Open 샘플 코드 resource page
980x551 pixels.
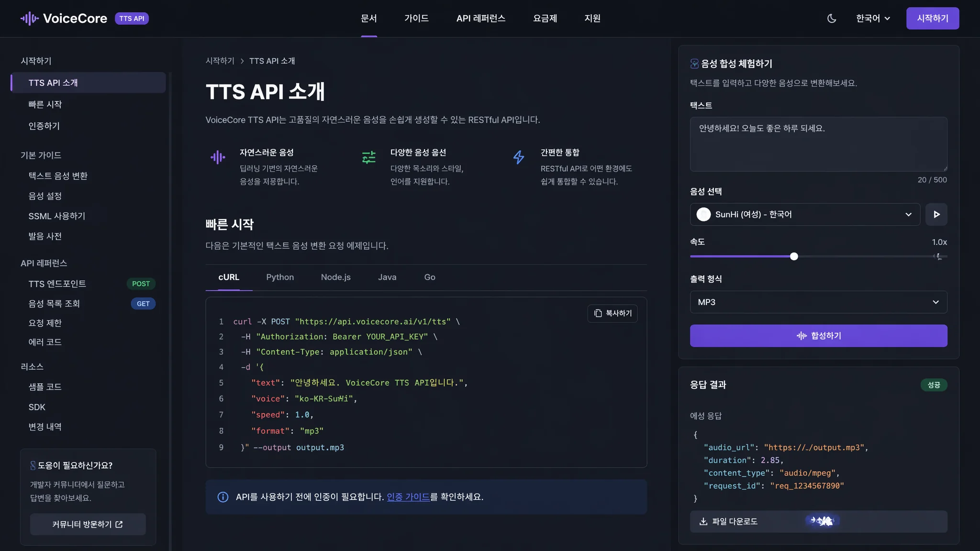[45, 386]
